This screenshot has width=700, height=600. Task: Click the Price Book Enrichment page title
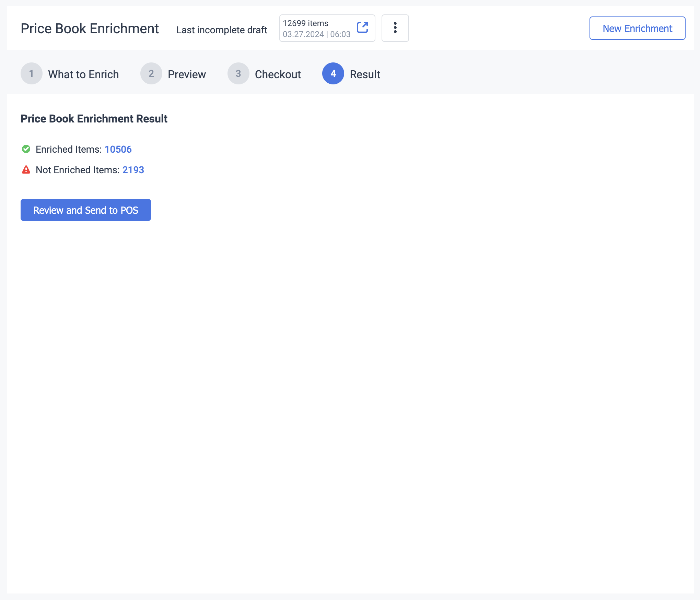click(90, 28)
